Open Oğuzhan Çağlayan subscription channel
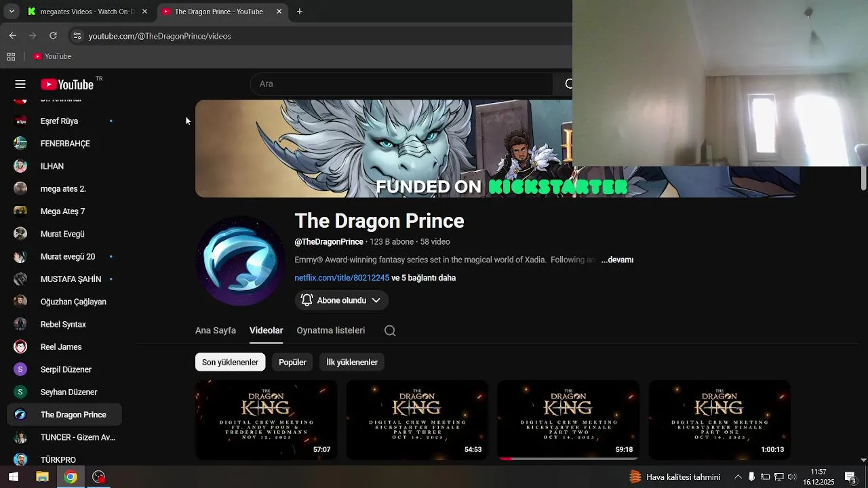The width and height of the screenshot is (868, 488). click(x=64, y=302)
